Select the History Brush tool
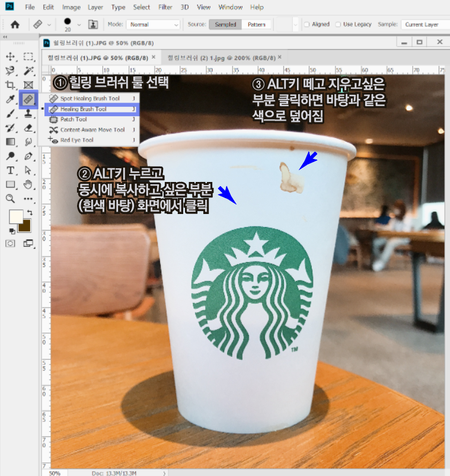 click(10, 128)
